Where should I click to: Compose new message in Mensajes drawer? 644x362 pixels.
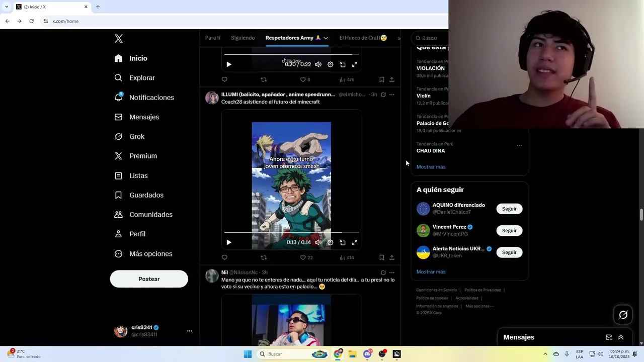click(609, 337)
